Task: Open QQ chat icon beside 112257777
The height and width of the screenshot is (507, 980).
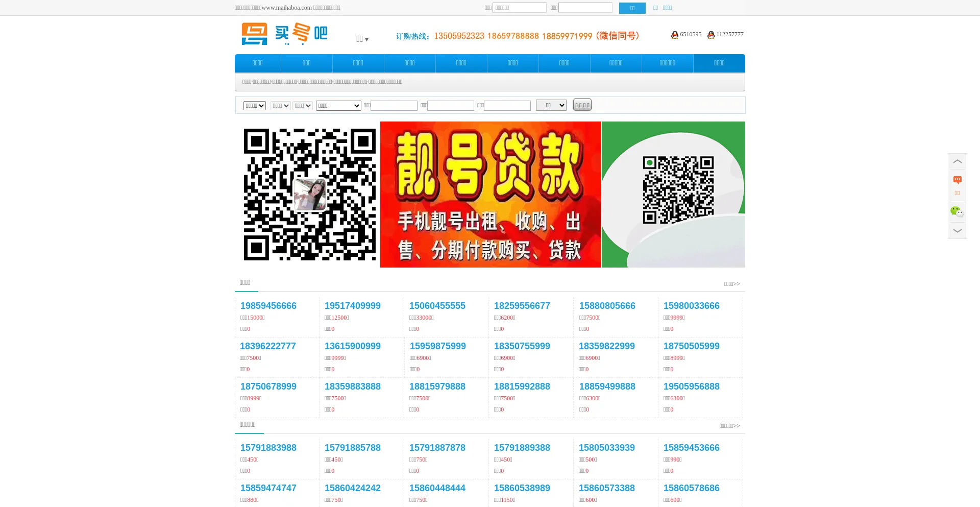Action: (711, 35)
